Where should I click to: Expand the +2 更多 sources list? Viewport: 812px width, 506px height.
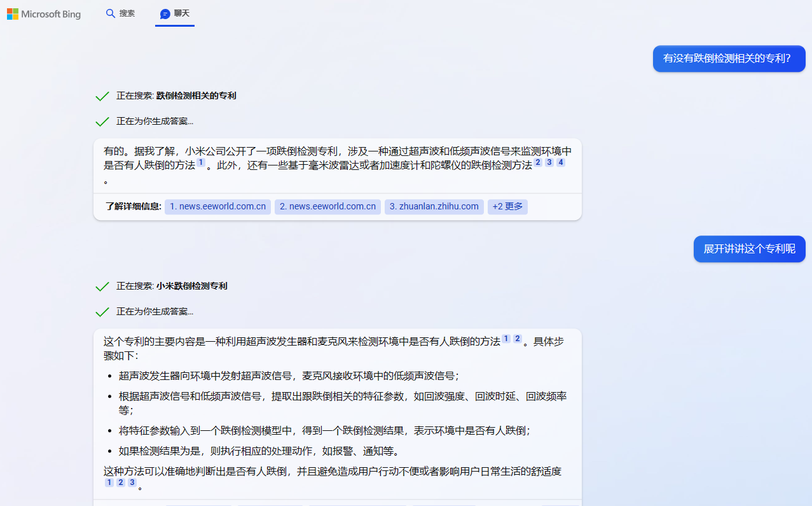(507, 206)
